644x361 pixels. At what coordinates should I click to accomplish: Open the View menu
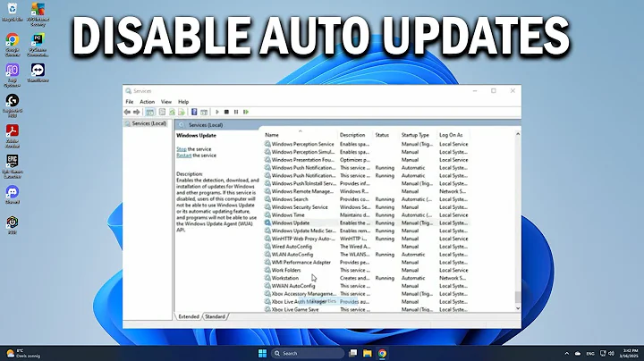pos(166,102)
